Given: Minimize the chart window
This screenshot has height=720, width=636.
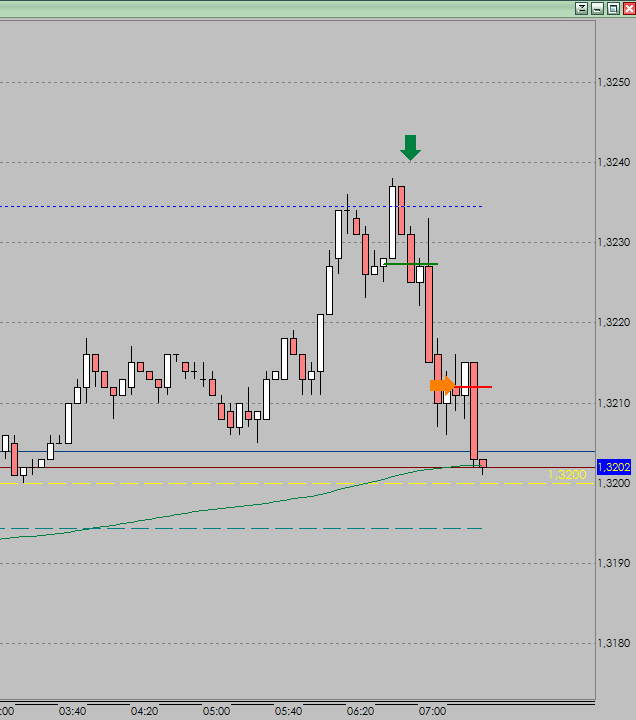Looking at the screenshot, I should [597, 8].
